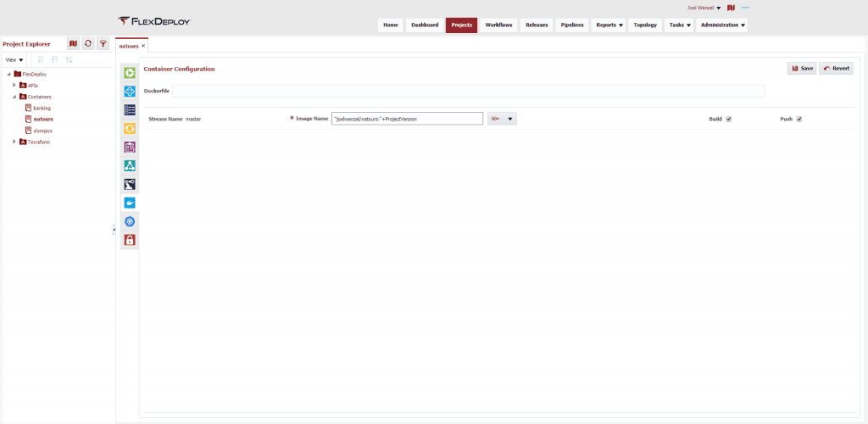Open the robot-arm automation sidebar icon

pos(130,184)
